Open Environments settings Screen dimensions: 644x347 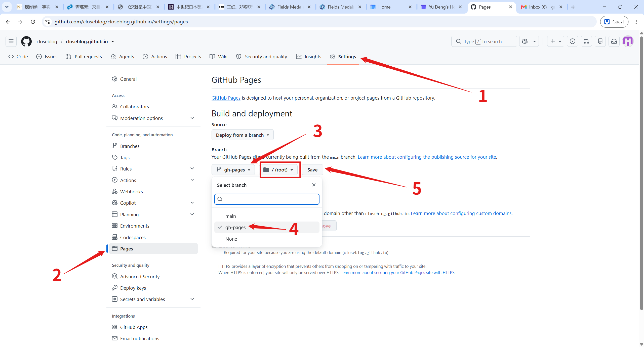(x=153, y=226)
